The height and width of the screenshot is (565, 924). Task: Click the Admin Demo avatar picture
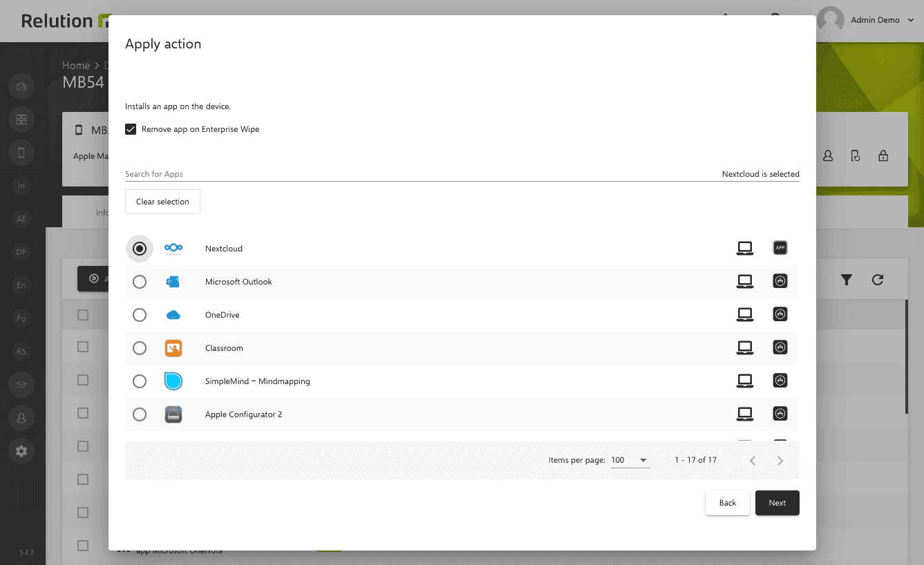click(831, 21)
